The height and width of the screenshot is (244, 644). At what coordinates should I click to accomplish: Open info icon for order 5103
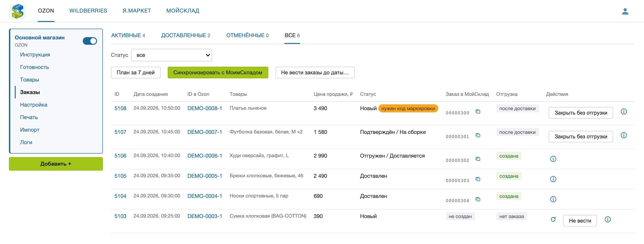(608, 219)
